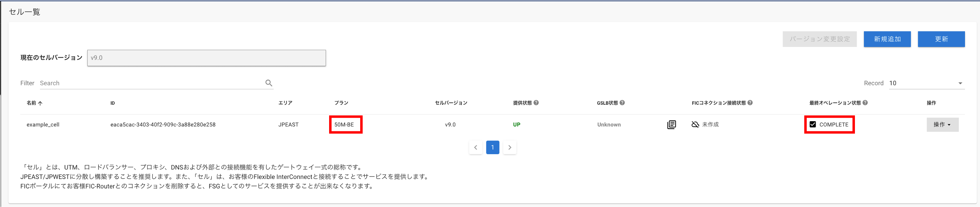Image resolution: width=980 pixels, height=207 pixels.
Task: Go to the next page with the right chevron
Action: 510,147
